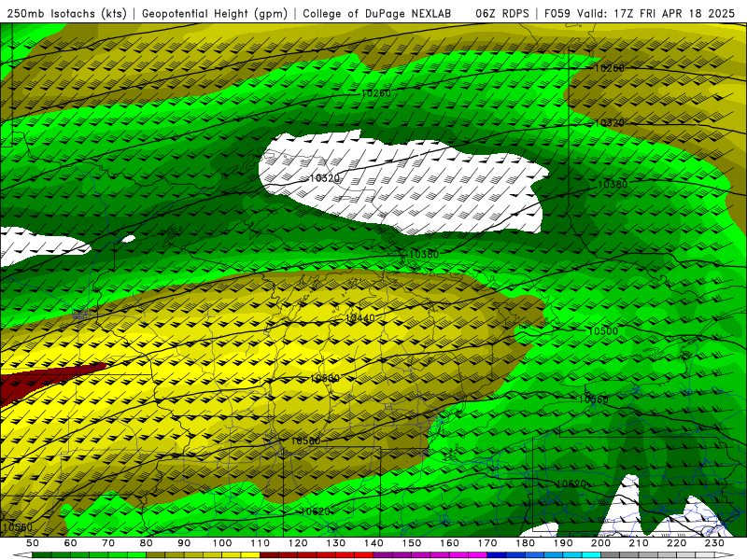Viewport: 747px width, 560px height.
Task: Click the color bar label 120
Action: [x=298, y=543]
